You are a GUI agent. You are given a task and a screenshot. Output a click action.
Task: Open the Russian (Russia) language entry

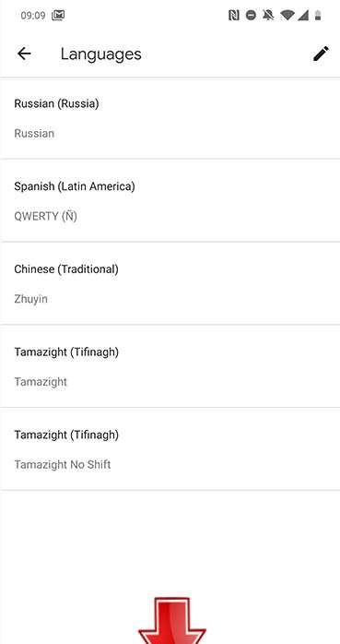170,118
